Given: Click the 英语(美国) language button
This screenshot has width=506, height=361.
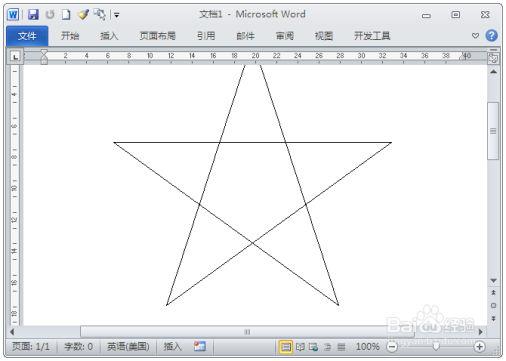Looking at the screenshot, I should [x=128, y=347].
